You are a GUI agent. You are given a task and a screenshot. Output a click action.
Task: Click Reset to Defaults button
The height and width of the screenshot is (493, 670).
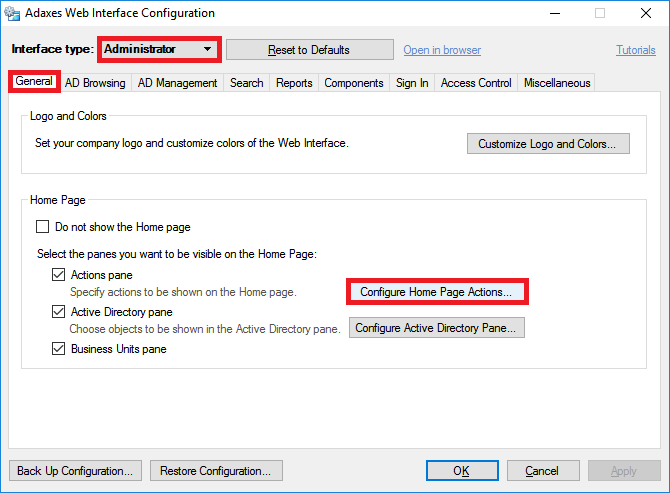pos(309,50)
